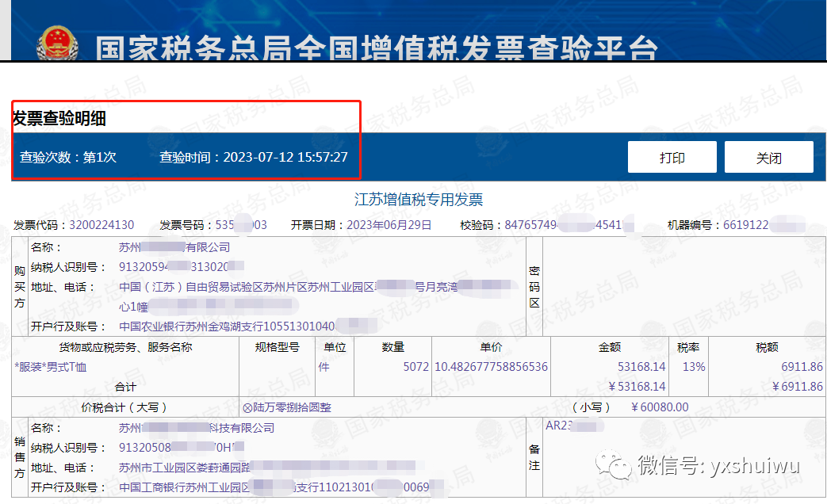Click the 查验时间 2023-07-12 15:57:27 text
The width and height of the screenshot is (827, 504).
254,157
